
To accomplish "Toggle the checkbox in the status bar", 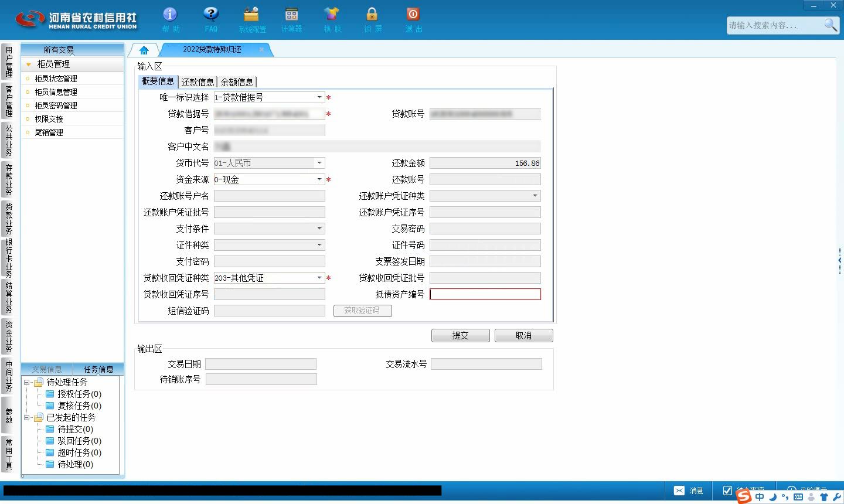I will [727, 490].
